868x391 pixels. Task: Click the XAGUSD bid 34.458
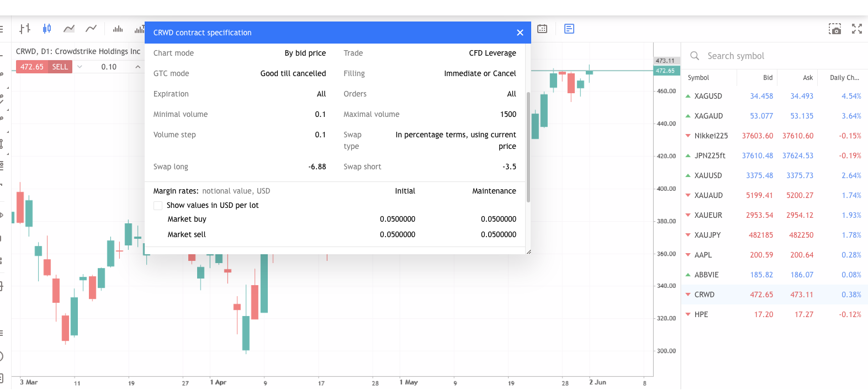(761, 96)
